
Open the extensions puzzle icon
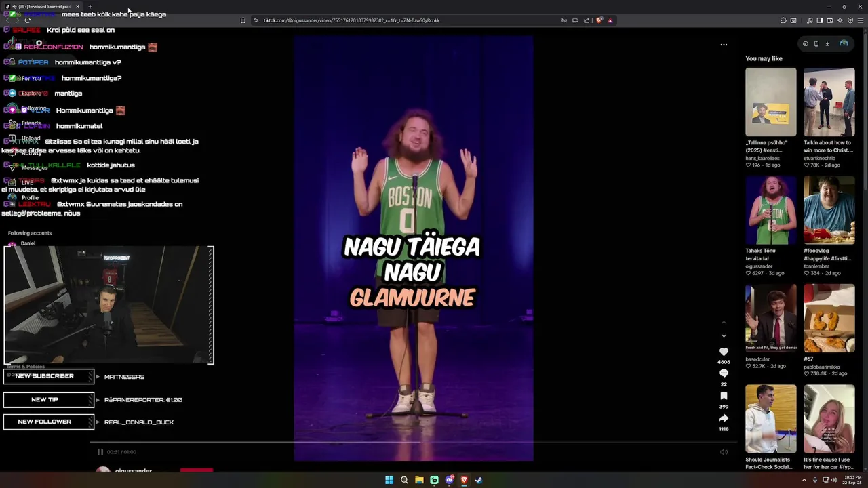(x=783, y=20)
